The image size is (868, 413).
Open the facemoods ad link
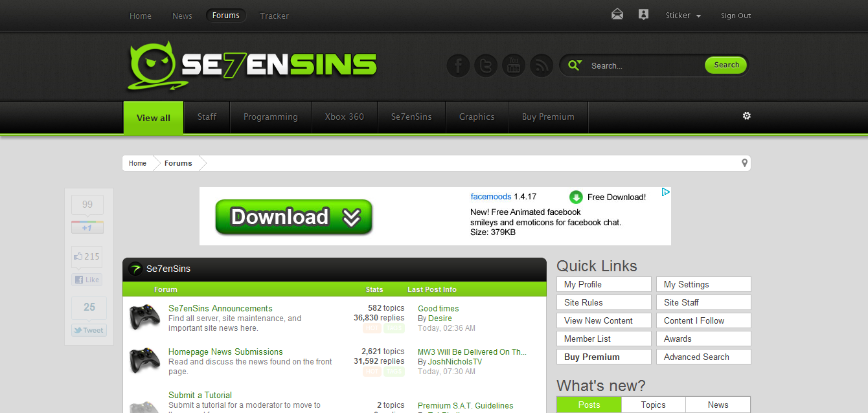tap(491, 197)
